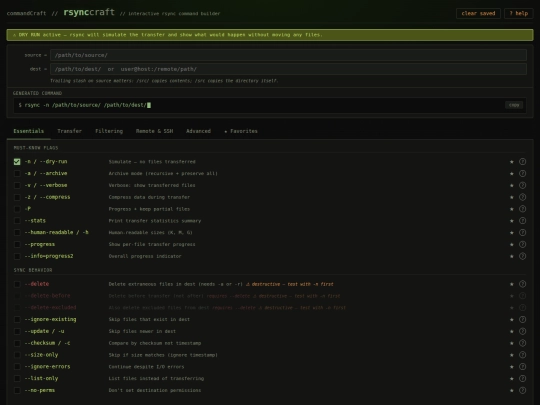Star the --archive flag as favorite
Viewport: 540px width, 405px height.
coord(511,174)
